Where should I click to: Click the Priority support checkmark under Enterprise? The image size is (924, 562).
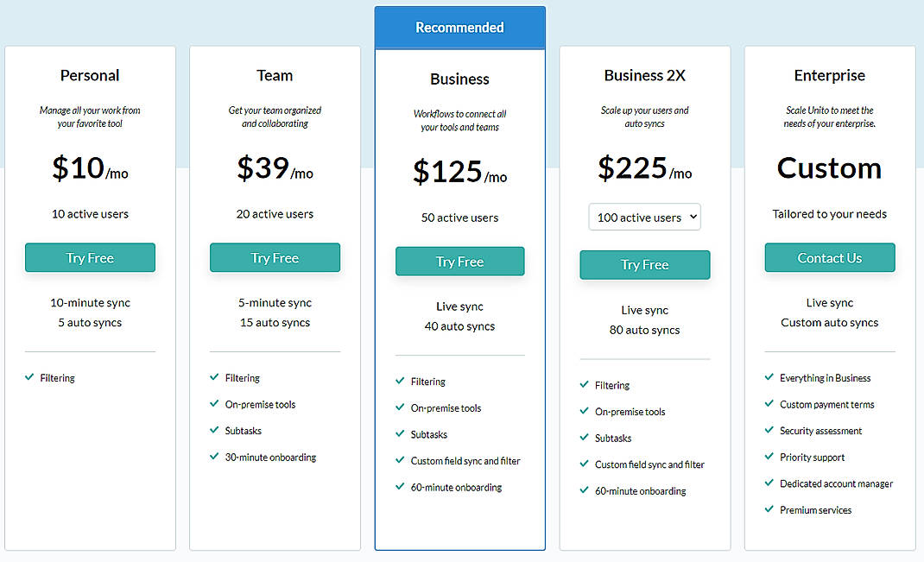[769, 457]
